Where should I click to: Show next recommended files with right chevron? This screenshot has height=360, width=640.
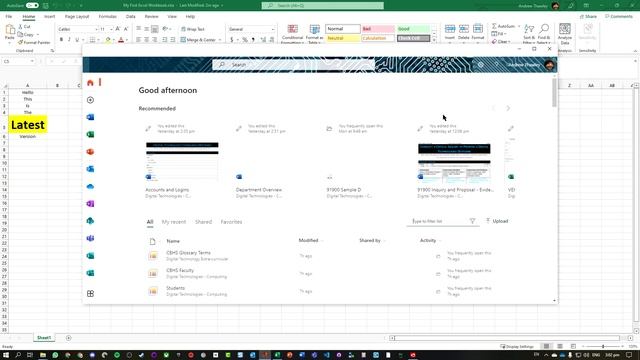tap(508, 108)
